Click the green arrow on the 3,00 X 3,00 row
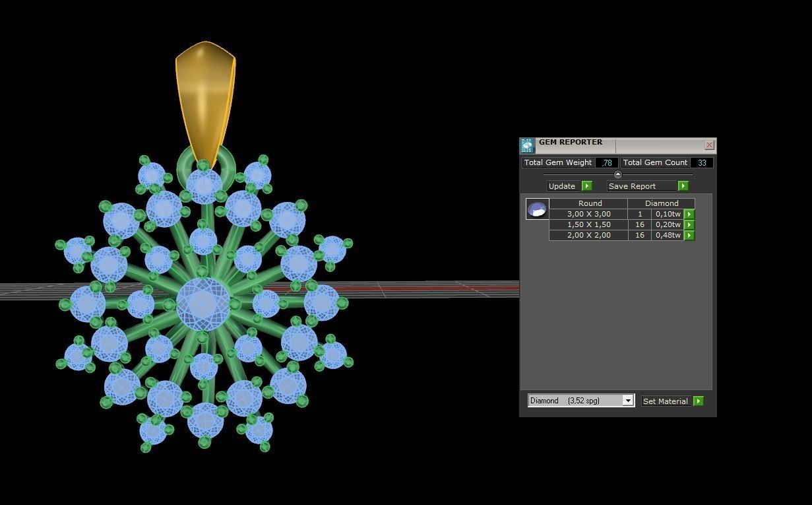This screenshot has width=812, height=505. point(689,214)
